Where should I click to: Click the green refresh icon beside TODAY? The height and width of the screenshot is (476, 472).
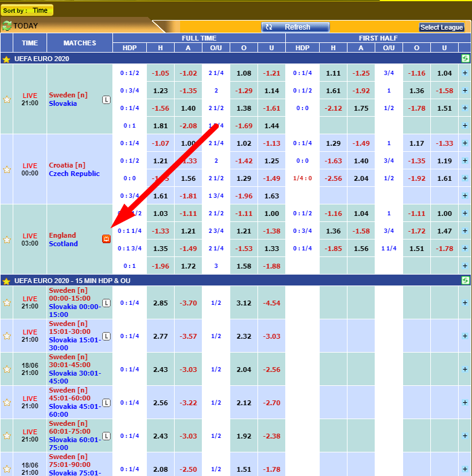tap(7, 26)
